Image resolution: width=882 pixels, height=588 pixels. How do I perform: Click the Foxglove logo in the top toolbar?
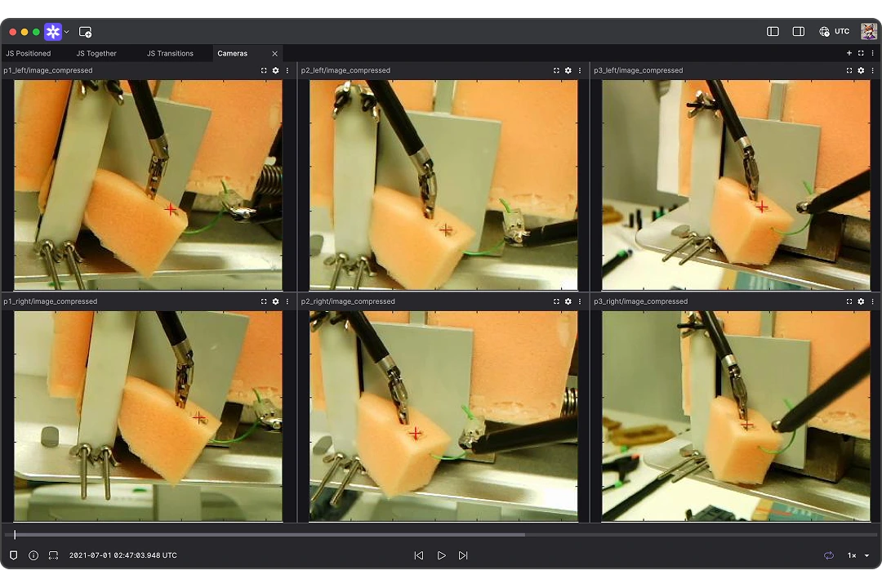pos(52,31)
